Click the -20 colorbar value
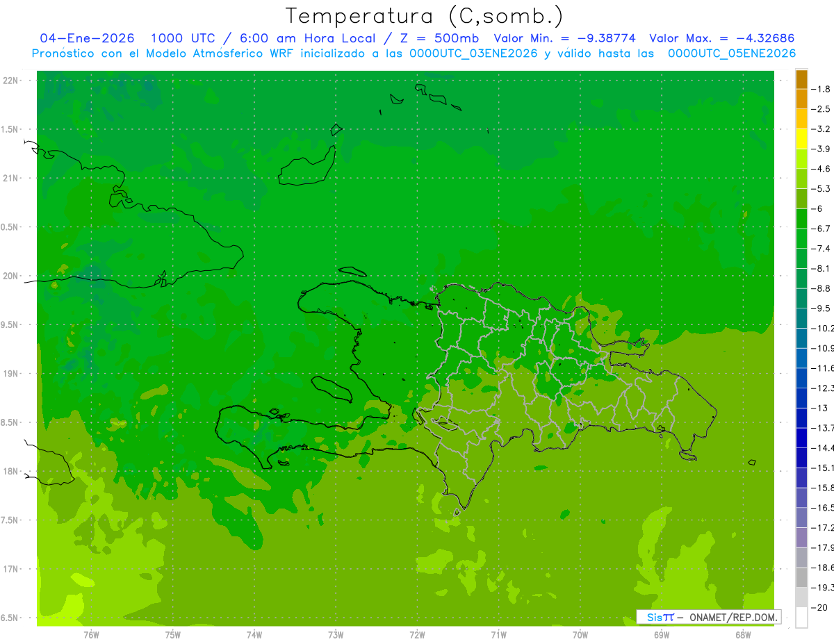Screen dimensions: 834x644 (x=820, y=607)
